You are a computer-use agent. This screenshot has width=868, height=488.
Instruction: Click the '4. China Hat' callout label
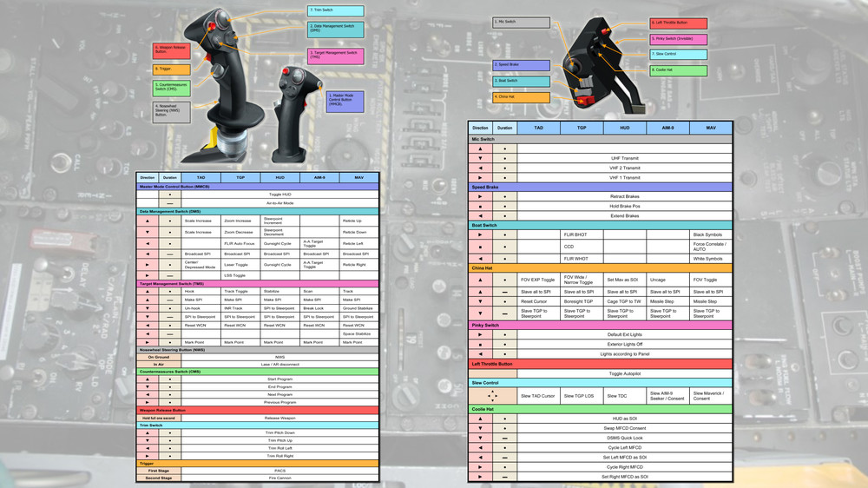tap(521, 97)
